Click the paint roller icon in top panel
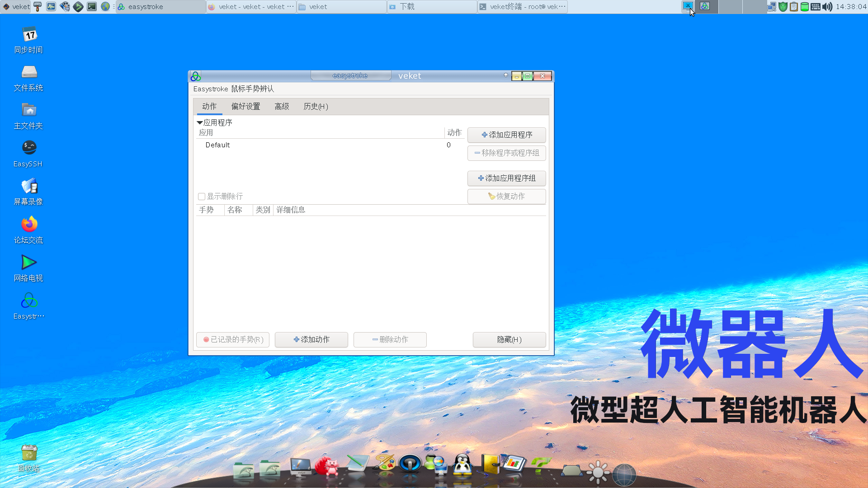This screenshot has width=868, height=488. tap(38, 6)
